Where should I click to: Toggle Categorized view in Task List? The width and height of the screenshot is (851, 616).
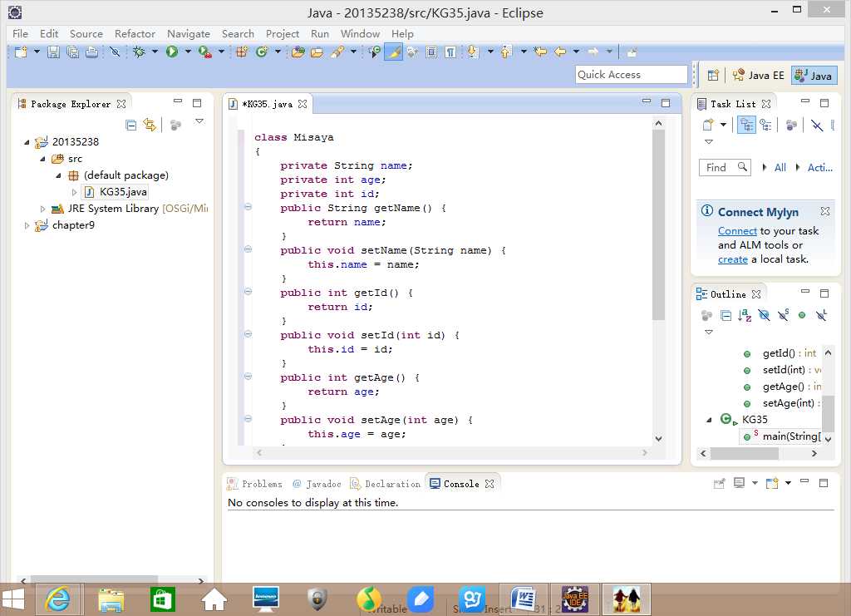point(747,125)
